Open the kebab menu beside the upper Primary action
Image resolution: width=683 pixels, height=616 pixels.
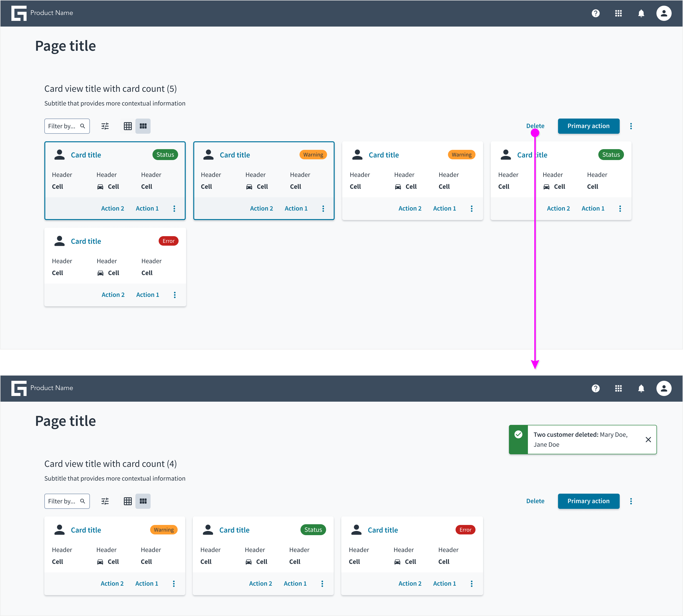(x=631, y=126)
